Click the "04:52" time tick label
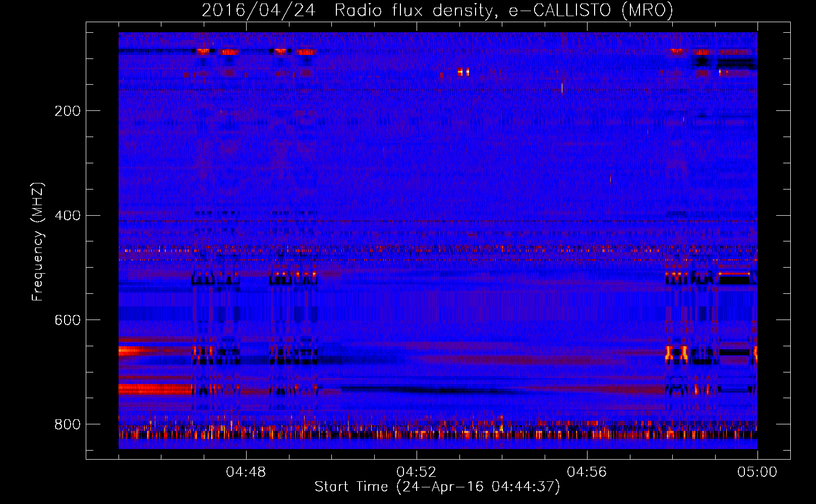Viewport: 816px width, 504px height. point(417,472)
